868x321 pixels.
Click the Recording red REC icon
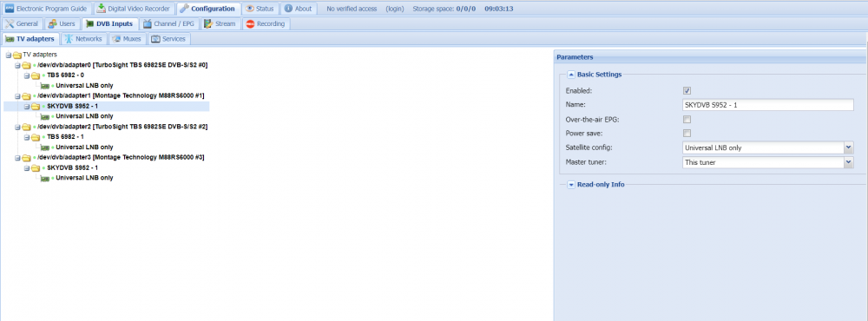tap(250, 23)
